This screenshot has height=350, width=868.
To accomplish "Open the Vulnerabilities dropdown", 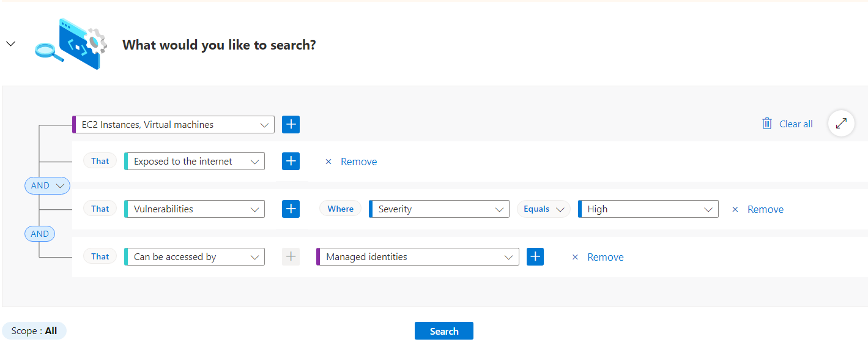I will [195, 209].
